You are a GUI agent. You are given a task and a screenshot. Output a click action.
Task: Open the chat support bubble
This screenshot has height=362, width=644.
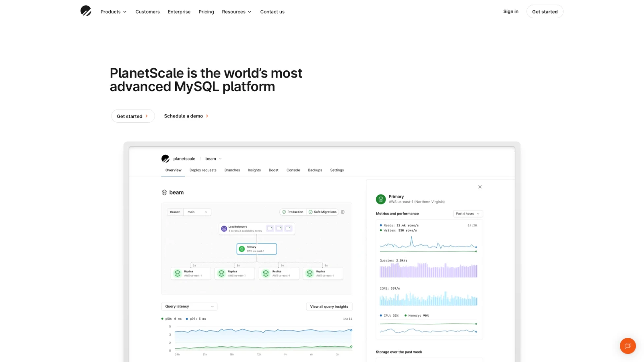(x=627, y=346)
